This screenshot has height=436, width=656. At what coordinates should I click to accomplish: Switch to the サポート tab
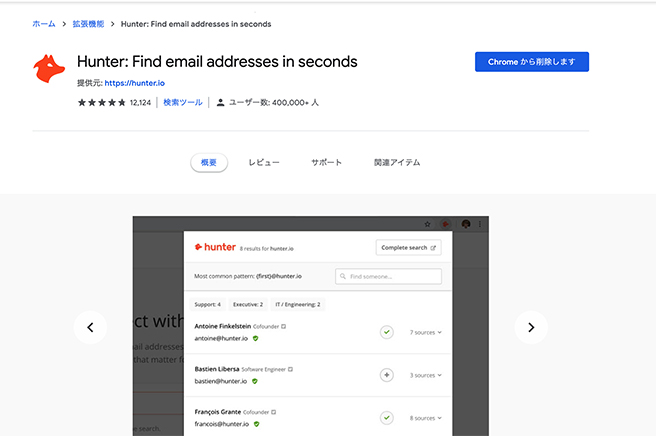click(x=326, y=162)
